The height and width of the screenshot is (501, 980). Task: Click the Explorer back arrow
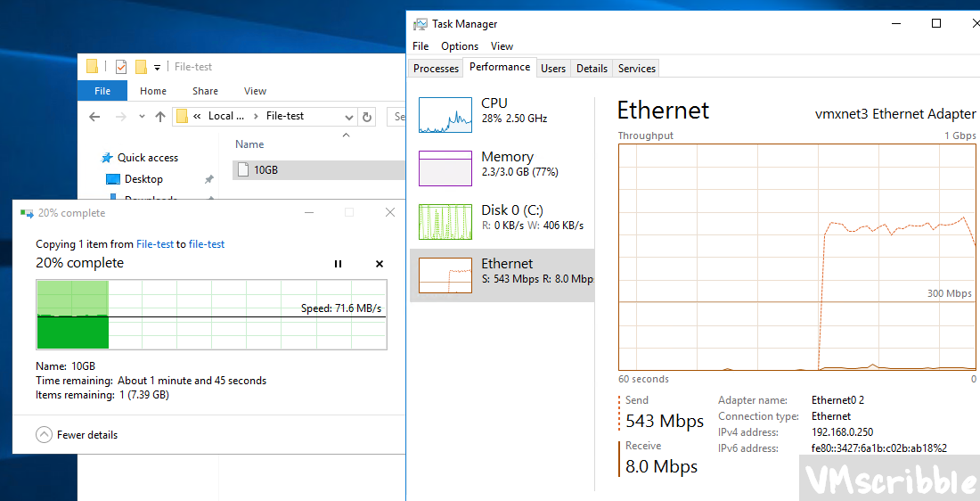[x=94, y=117]
